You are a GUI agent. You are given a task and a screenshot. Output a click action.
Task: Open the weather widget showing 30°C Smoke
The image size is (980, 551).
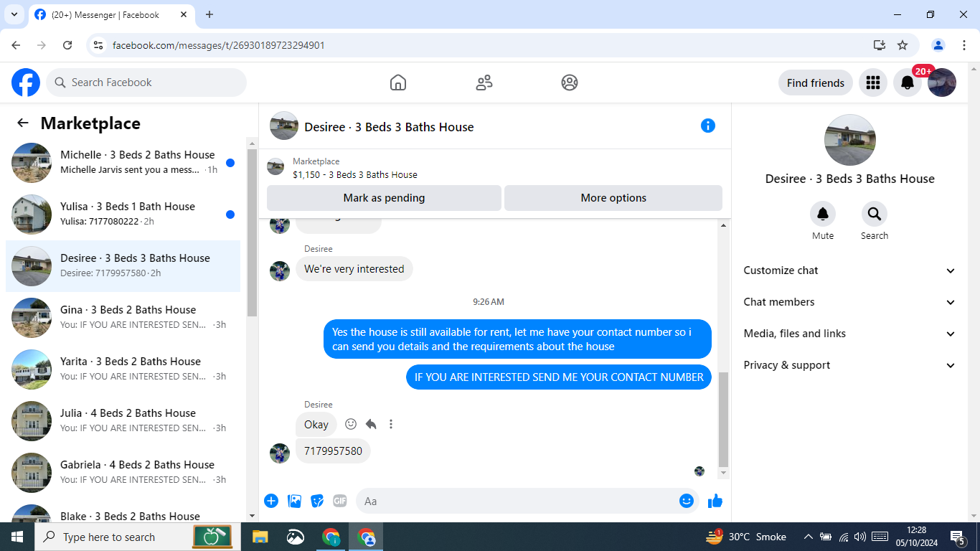(746, 537)
